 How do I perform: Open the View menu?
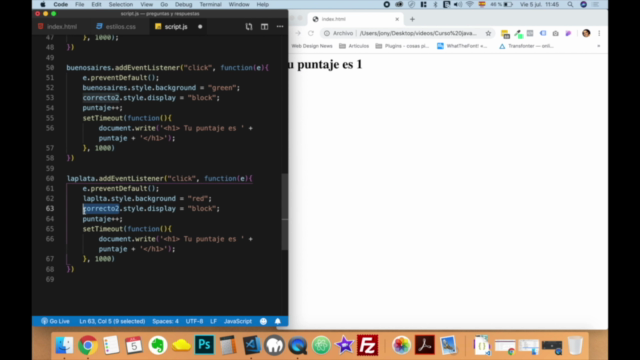coord(147,4)
